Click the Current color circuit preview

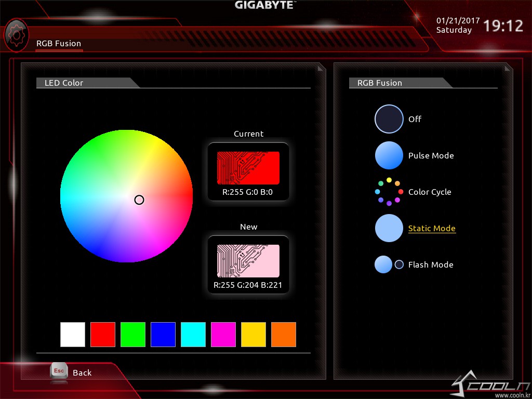tap(248, 168)
